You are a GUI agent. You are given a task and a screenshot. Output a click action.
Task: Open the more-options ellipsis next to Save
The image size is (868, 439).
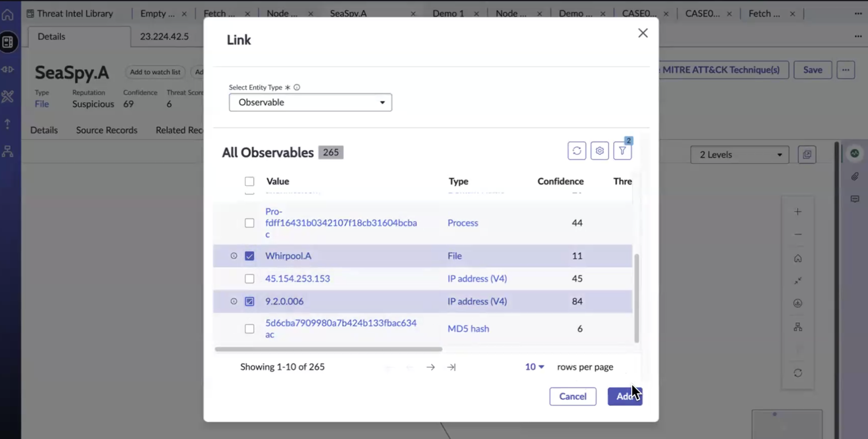[x=846, y=70]
